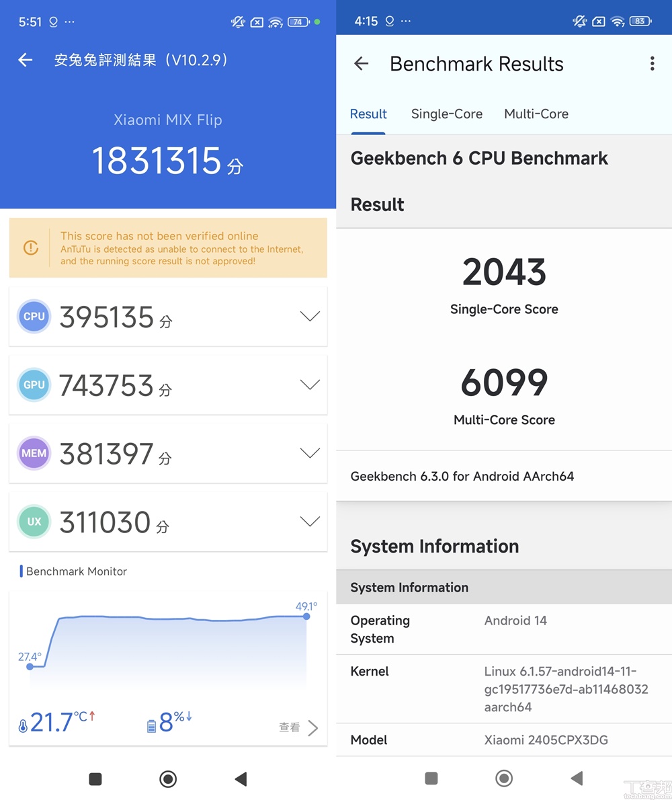Tap the small battery drain icon
This screenshot has height=800, width=672.
[x=151, y=725]
